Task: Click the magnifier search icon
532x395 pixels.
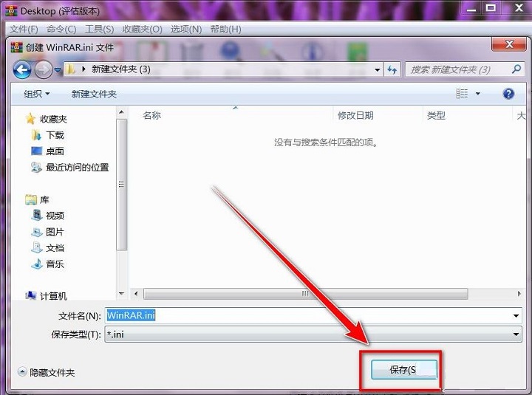Action: click(x=516, y=69)
